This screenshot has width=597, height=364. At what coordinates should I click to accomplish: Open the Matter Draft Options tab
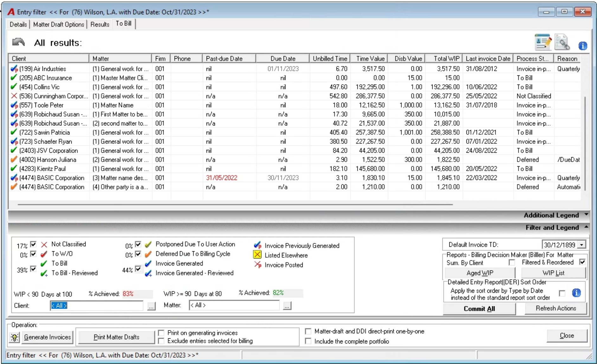(x=59, y=24)
